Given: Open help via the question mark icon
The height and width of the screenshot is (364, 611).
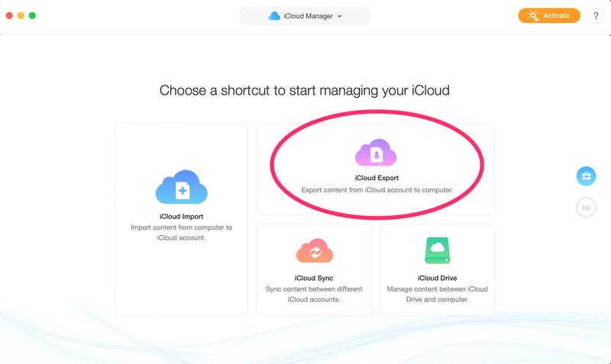Looking at the screenshot, I should 596,16.
